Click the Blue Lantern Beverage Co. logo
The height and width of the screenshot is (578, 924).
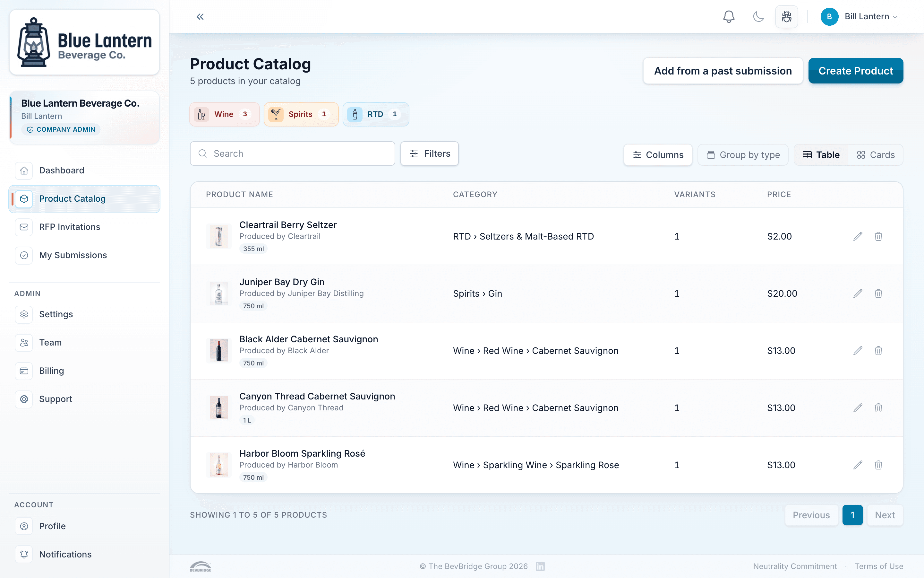pyautogui.click(x=84, y=42)
